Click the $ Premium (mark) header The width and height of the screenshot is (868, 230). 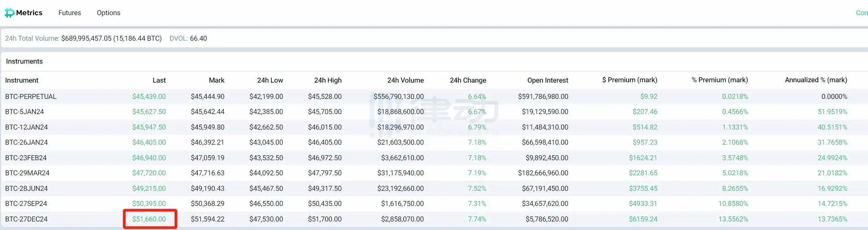629,80
